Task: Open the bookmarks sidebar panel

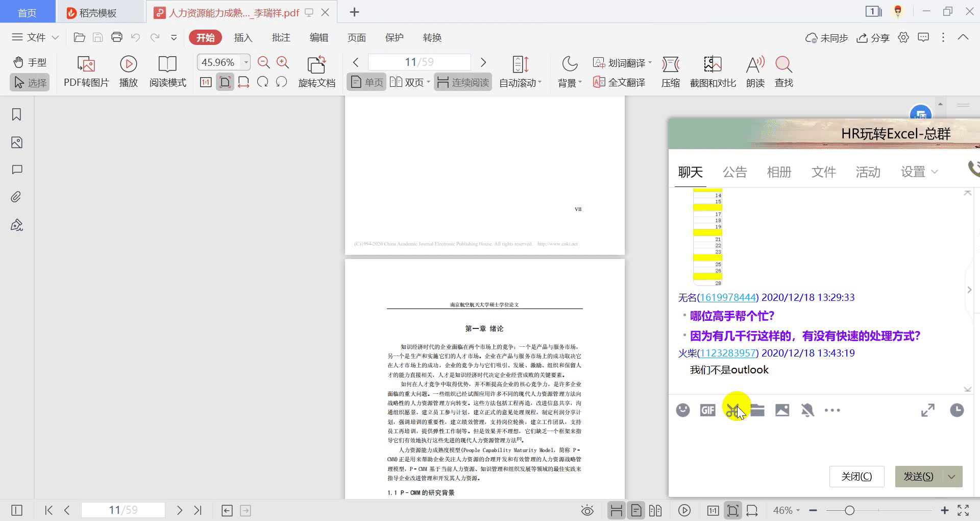Action: (17, 114)
